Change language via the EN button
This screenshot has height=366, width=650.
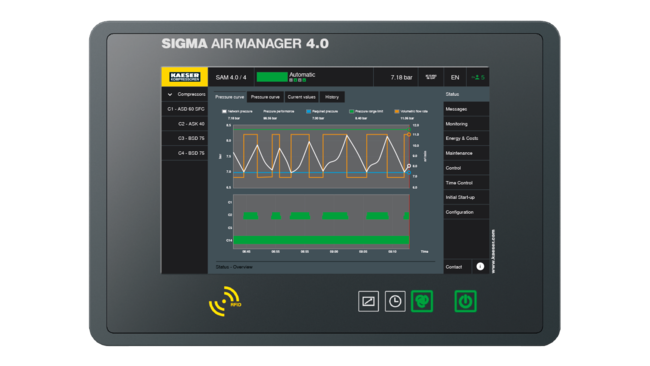455,77
